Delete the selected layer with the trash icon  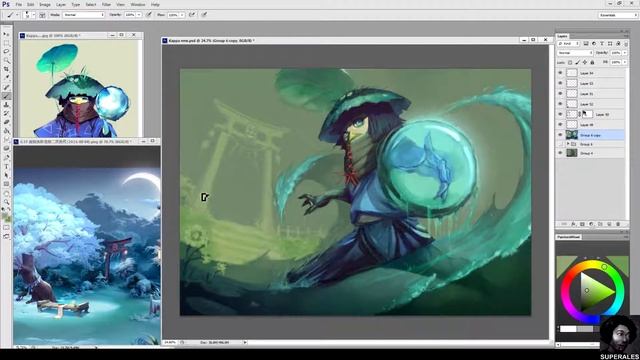[618, 224]
